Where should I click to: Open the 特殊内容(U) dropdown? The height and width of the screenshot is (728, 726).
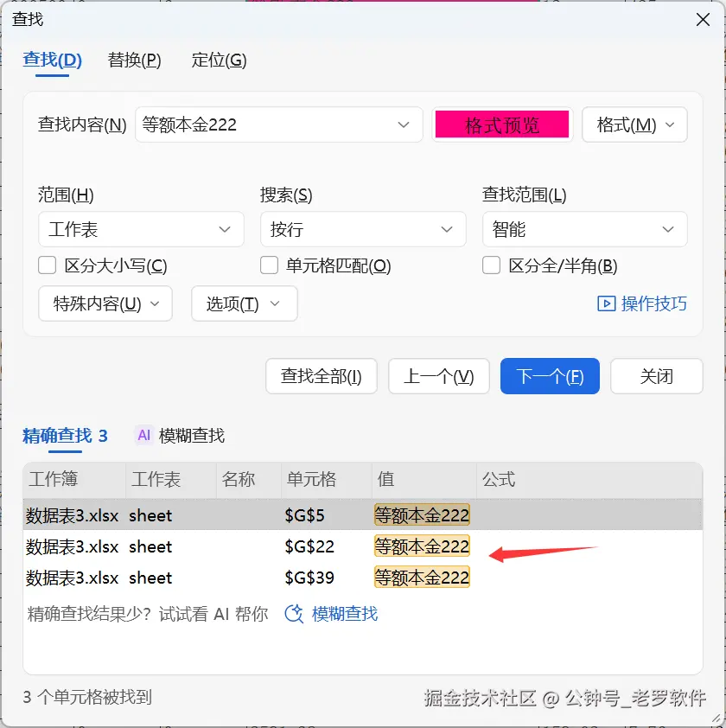[x=105, y=303]
